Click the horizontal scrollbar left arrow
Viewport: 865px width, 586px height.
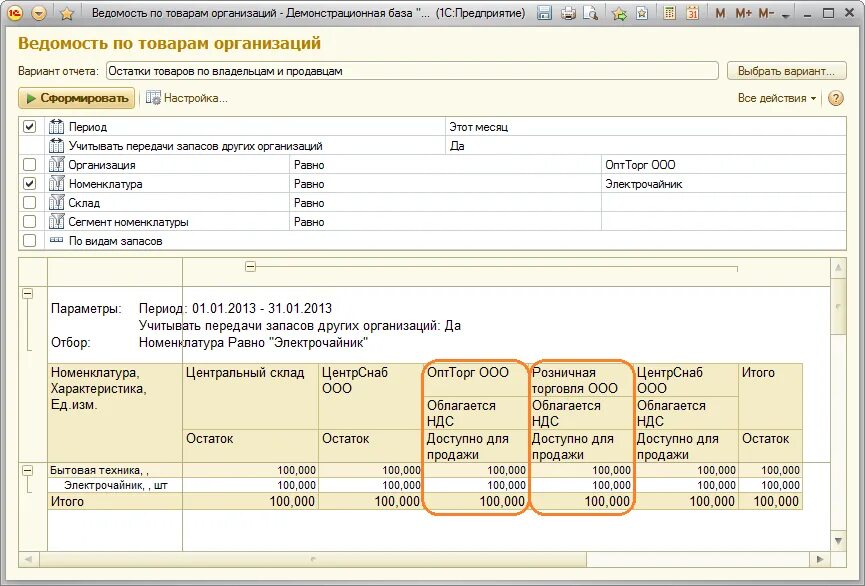point(28,559)
